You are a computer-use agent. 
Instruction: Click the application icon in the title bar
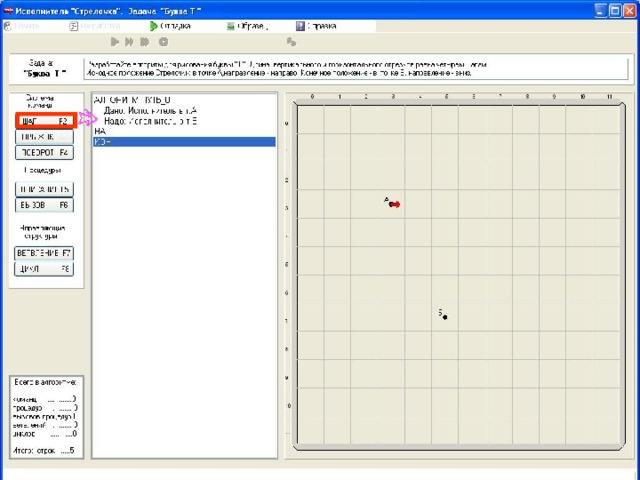coord(8,11)
